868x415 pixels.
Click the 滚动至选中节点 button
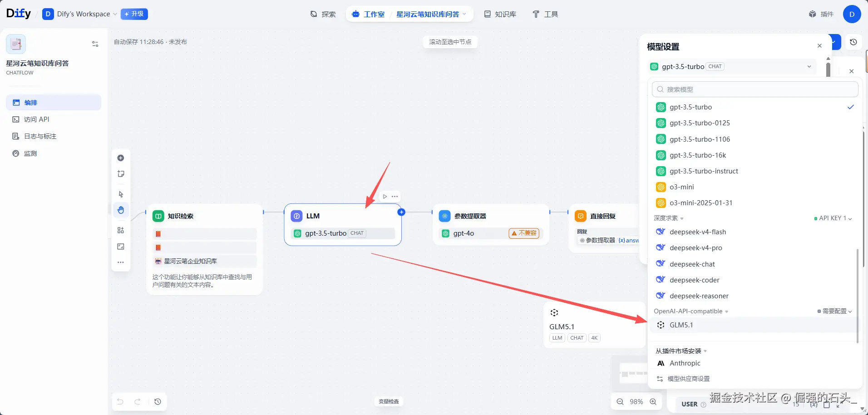(450, 42)
